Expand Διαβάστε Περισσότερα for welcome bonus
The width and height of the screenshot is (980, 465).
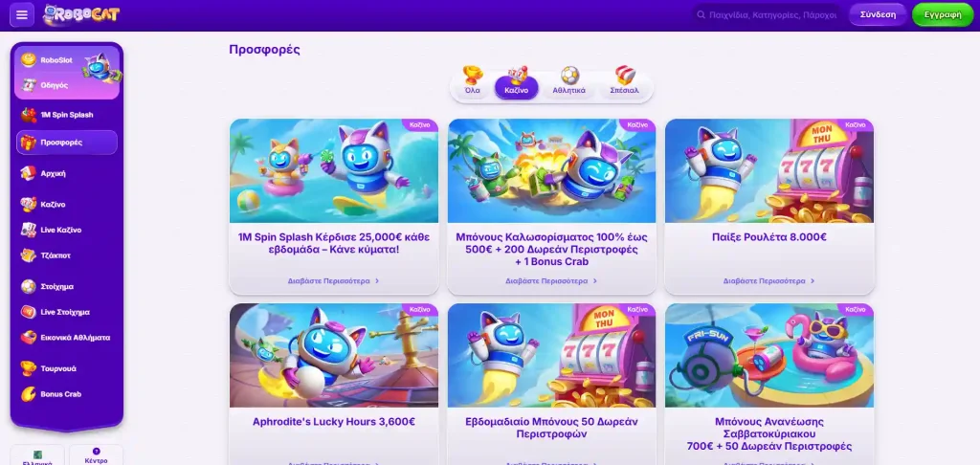click(x=551, y=281)
